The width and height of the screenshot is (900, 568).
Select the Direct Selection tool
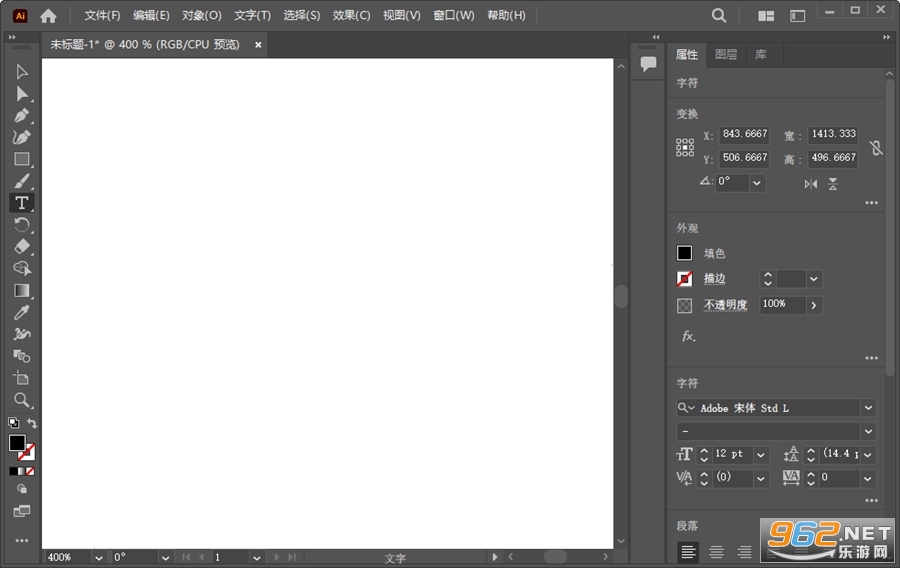(22, 94)
